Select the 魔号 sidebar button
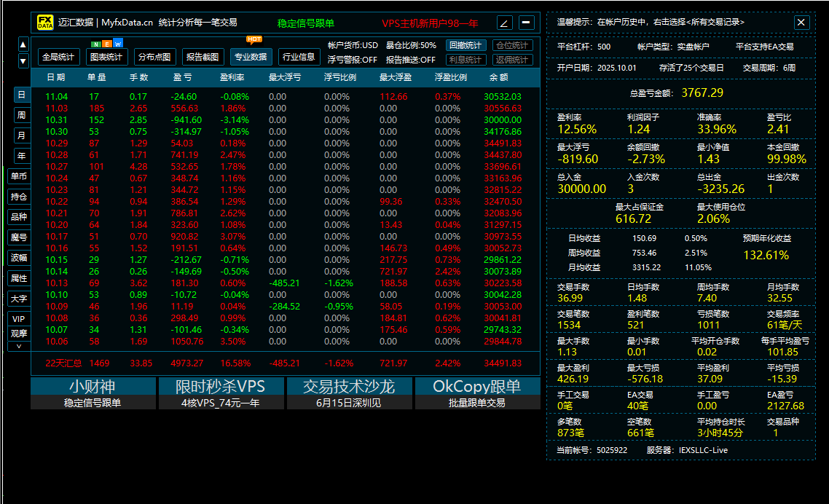The image size is (829, 504). click(x=19, y=237)
